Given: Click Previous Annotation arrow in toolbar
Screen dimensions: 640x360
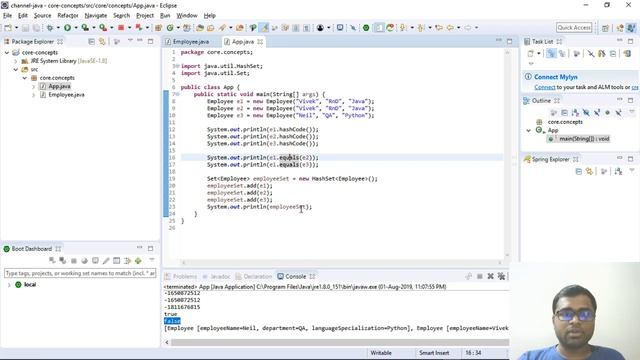Looking at the screenshot, I should (x=421, y=28).
